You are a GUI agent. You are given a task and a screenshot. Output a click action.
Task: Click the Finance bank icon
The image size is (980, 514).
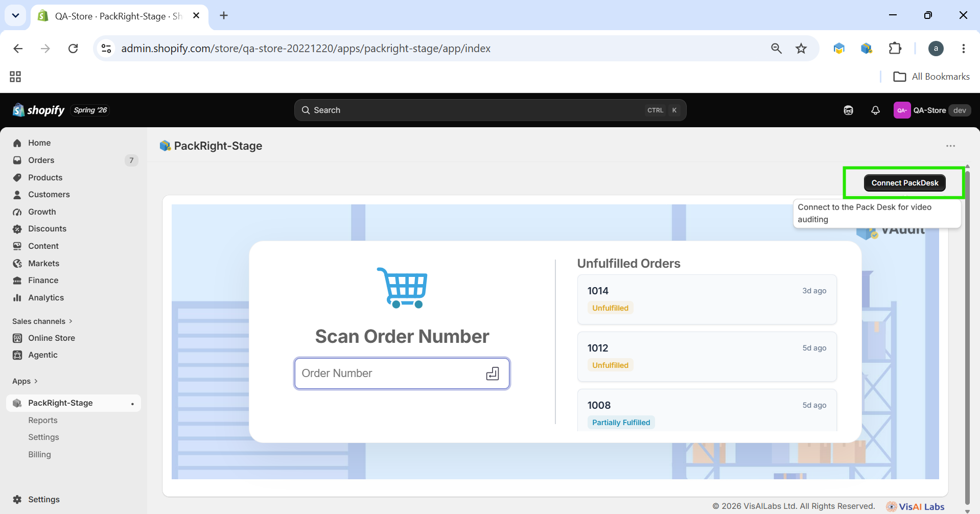(17, 281)
